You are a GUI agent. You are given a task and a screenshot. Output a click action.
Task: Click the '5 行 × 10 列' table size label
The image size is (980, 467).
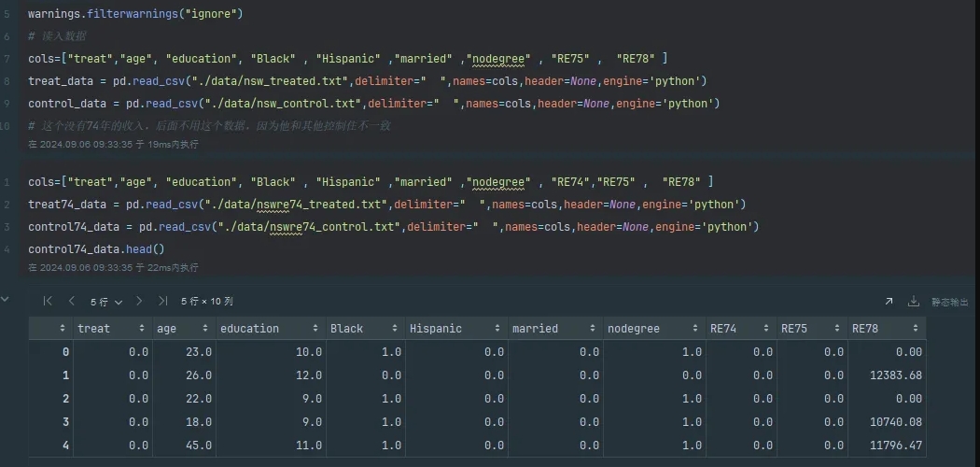(207, 302)
